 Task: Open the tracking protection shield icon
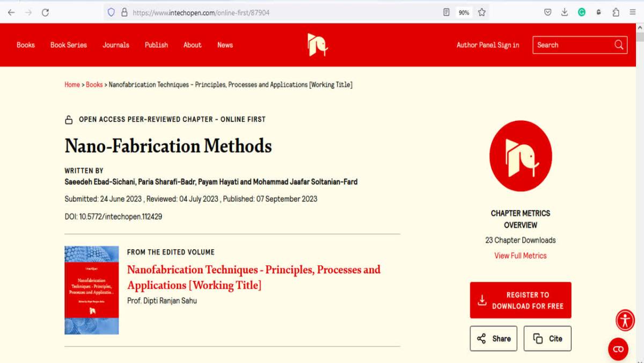pos(111,12)
